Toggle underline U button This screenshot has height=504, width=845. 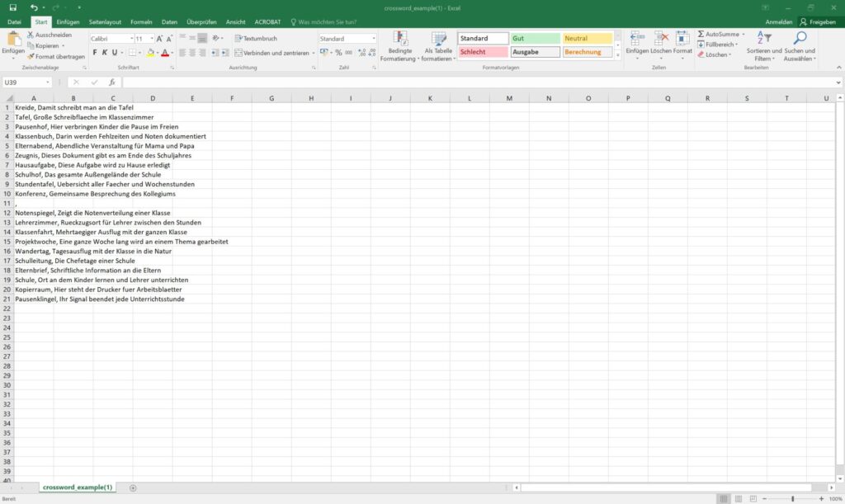point(114,53)
